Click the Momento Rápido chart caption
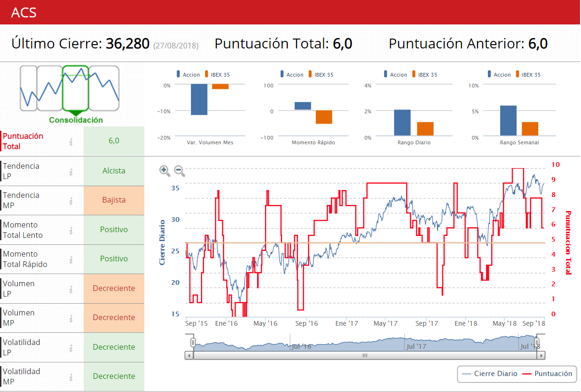The width and height of the screenshot is (581, 392). tap(313, 142)
